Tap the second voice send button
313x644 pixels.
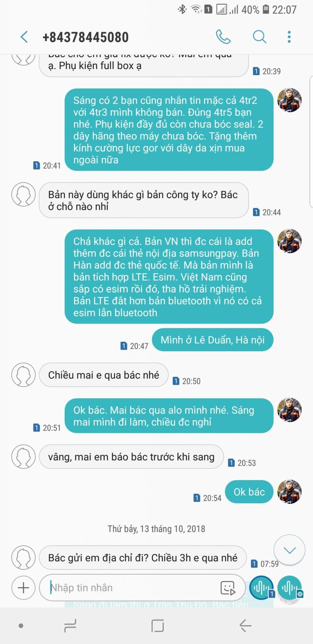click(289, 587)
